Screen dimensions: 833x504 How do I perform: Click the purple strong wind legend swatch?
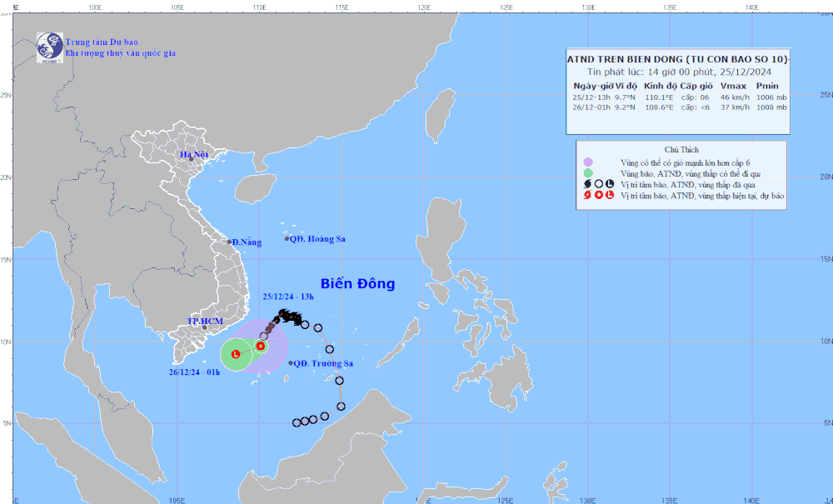(588, 162)
